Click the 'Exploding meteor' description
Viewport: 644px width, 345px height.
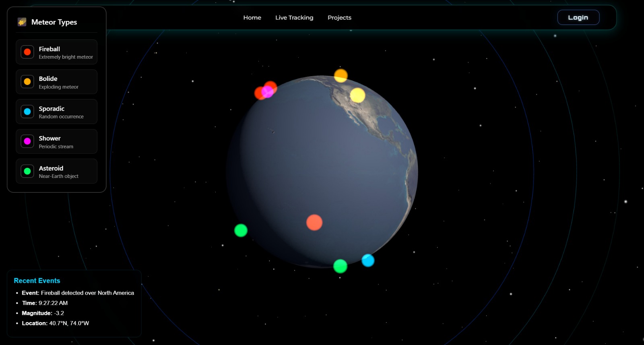pyautogui.click(x=59, y=87)
